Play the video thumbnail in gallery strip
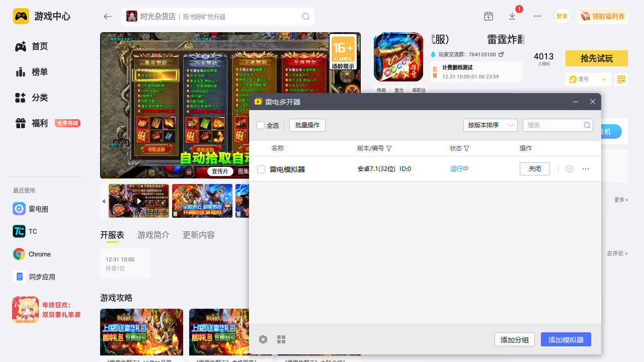The height and width of the screenshot is (362, 644). tap(139, 201)
